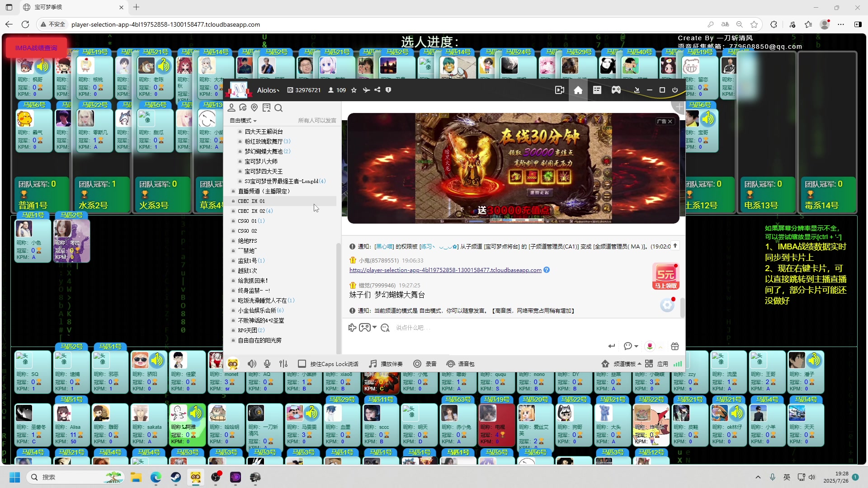Open the video broadcast icon in YY header
The height and width of the screenshot is (488, 868).
559,90
